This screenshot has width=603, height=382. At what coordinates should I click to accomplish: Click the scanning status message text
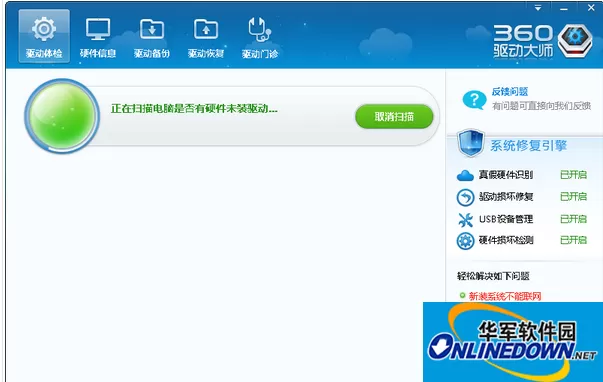(194, 109)
